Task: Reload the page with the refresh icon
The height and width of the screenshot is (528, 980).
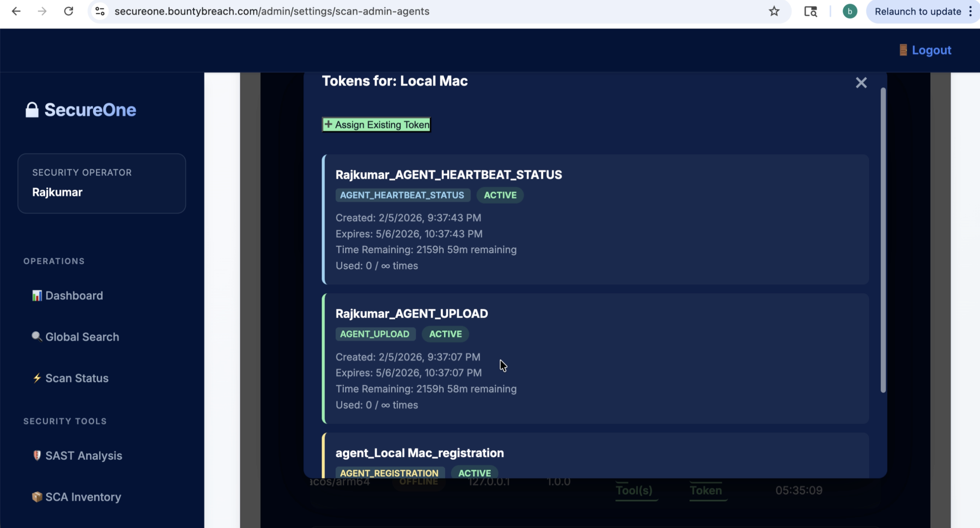Action: point(69,11)
